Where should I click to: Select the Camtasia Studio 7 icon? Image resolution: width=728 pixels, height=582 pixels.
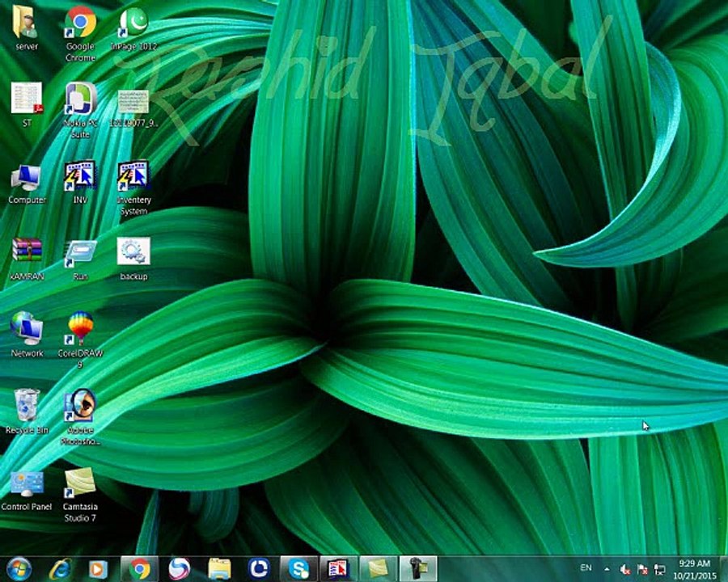click(80, 483)
